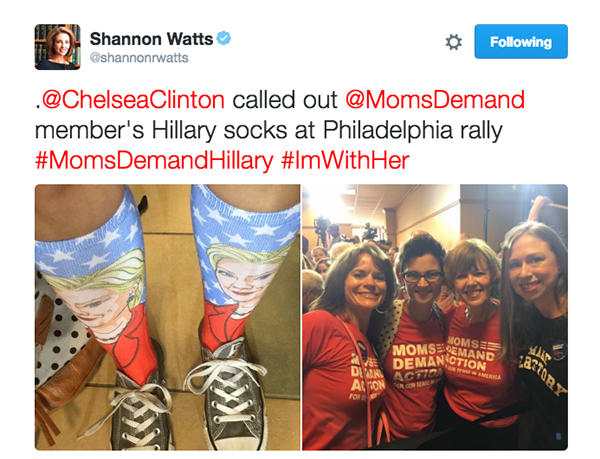Viewport: 600px width, 459px height.
Task: Select the #ImWithHer hashtag
Action: pyautogui.click(x=345, y=160)
